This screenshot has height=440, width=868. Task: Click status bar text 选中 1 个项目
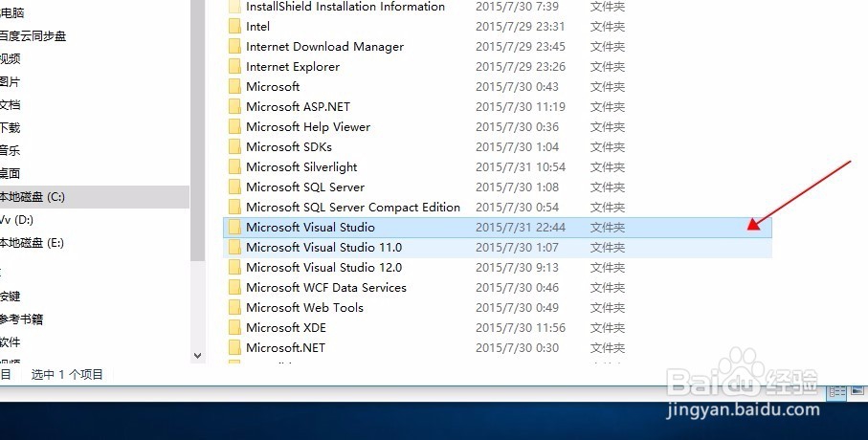tap(67, 375)
